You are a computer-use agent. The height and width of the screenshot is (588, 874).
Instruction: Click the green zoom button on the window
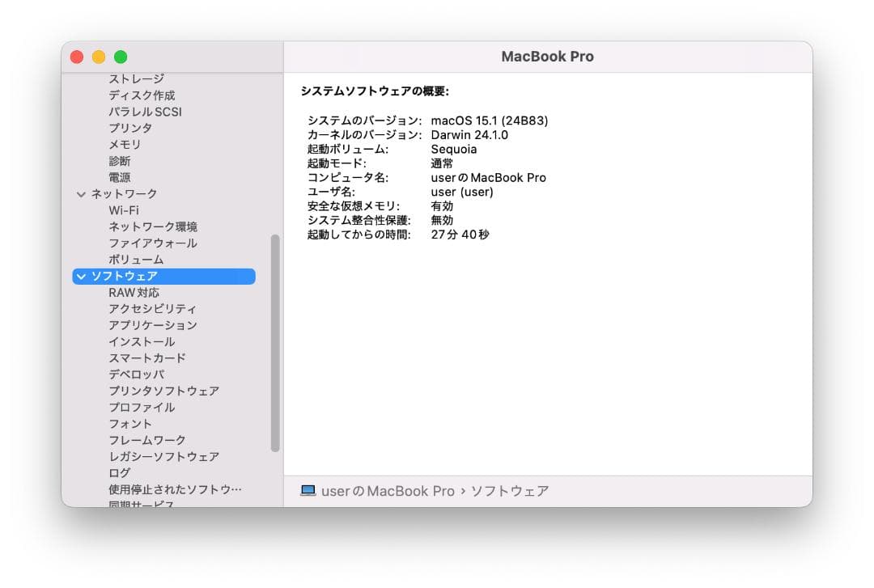tap(120, 57)
